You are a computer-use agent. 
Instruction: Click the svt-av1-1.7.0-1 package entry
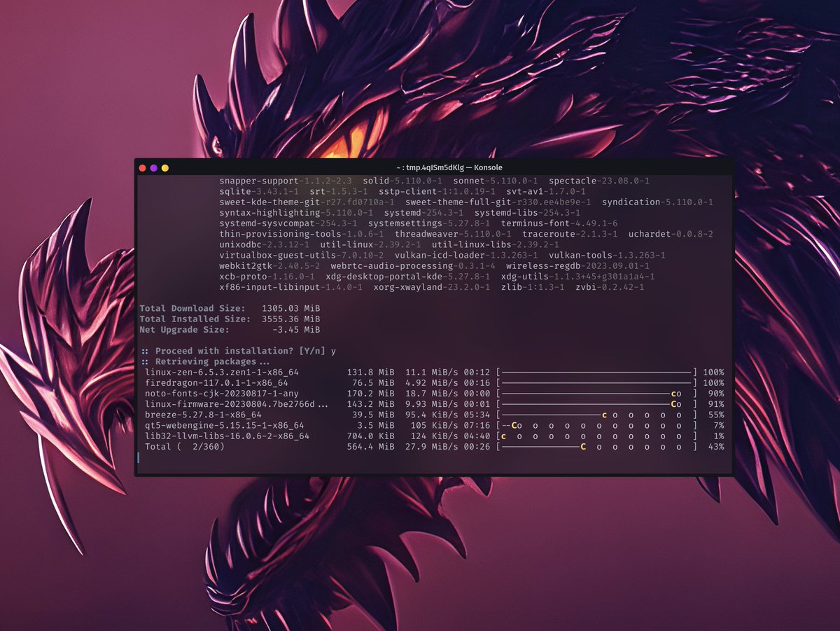(x=546, y=191)
